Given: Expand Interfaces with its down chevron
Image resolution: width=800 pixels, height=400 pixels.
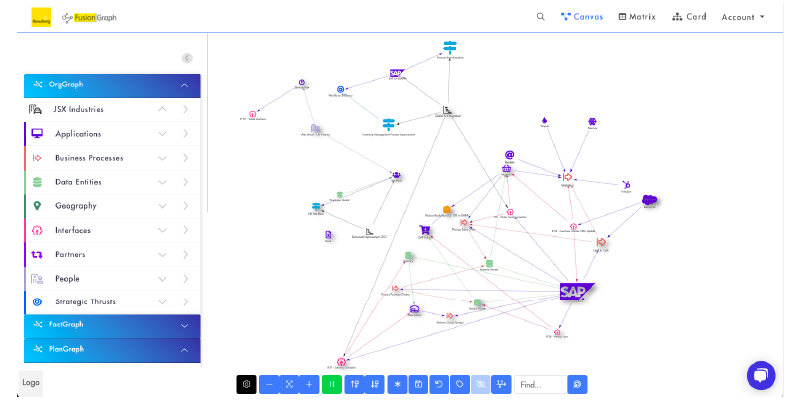Looking at the screenshot, I should [162, 231].
